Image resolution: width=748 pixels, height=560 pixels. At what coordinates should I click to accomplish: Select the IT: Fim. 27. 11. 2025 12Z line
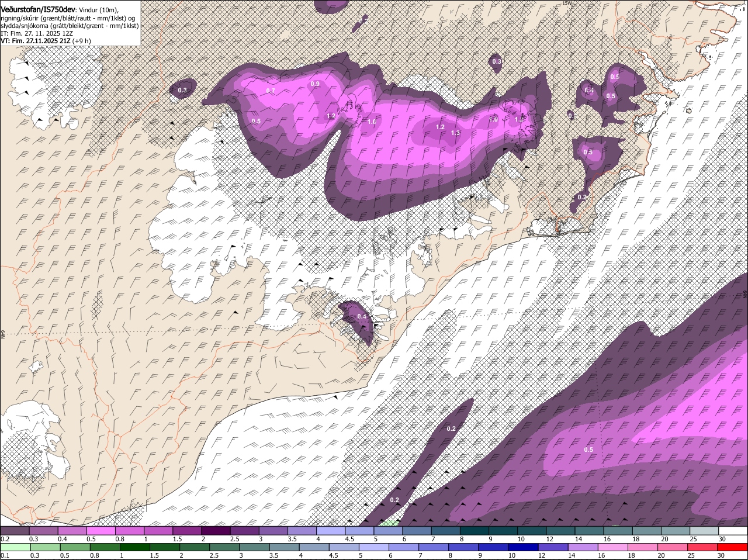[x=37, y=33]
